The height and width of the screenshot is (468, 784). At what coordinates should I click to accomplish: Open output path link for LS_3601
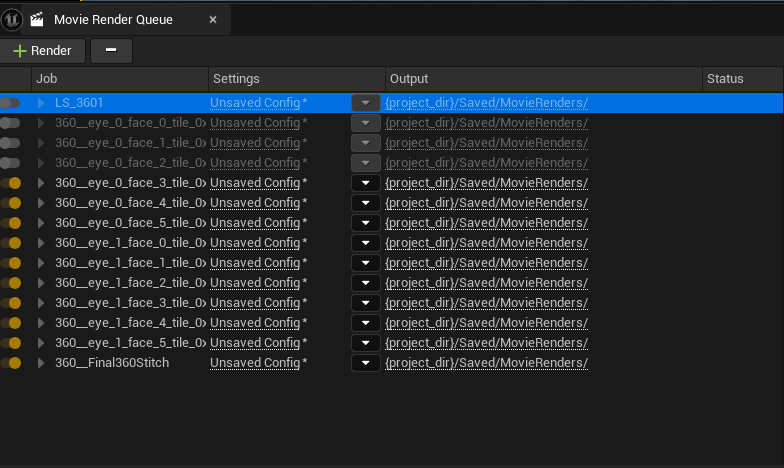[486, 103]
